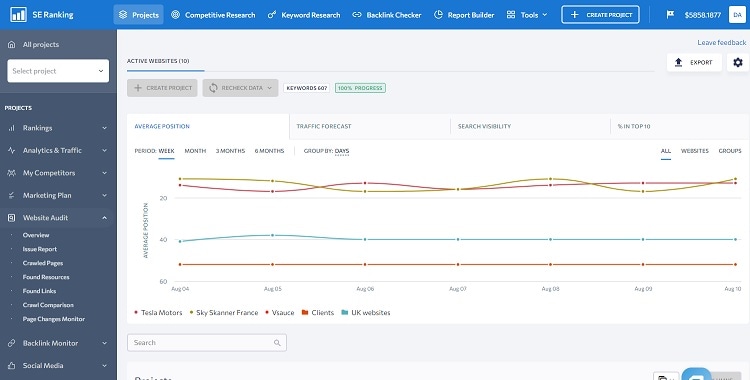Image resolution: width=750 pixels, height=380 pixels.
Task: Open the Select project dropdown
Action: coord(58,71)
